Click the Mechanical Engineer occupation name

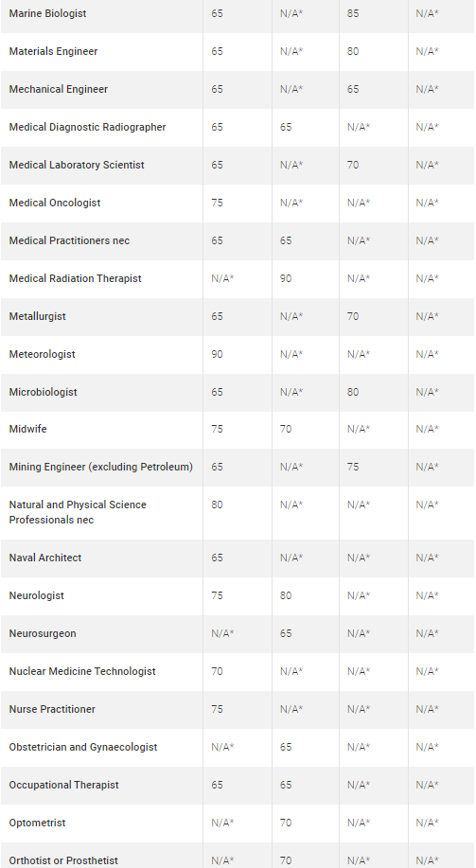point(58,89)
